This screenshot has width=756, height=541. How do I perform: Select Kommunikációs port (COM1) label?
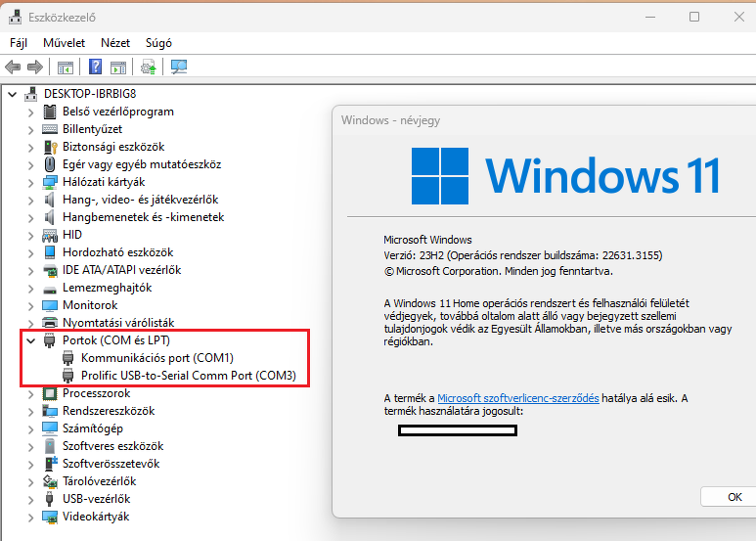point(157,358)
